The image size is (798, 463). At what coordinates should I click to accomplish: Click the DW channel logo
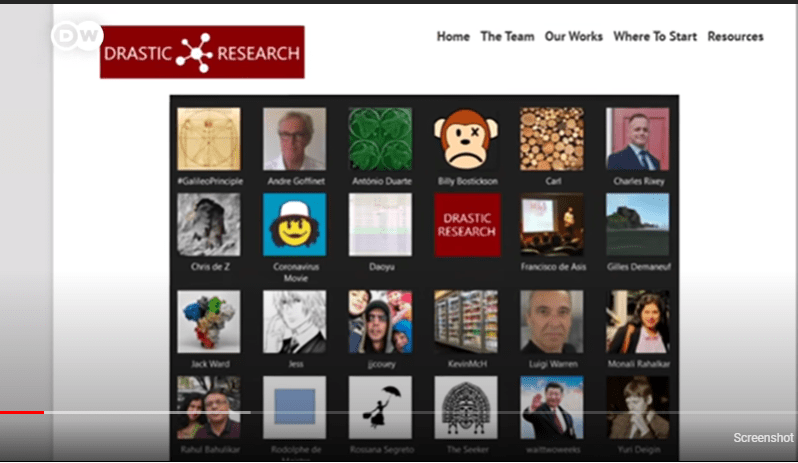tap(77, 36)
